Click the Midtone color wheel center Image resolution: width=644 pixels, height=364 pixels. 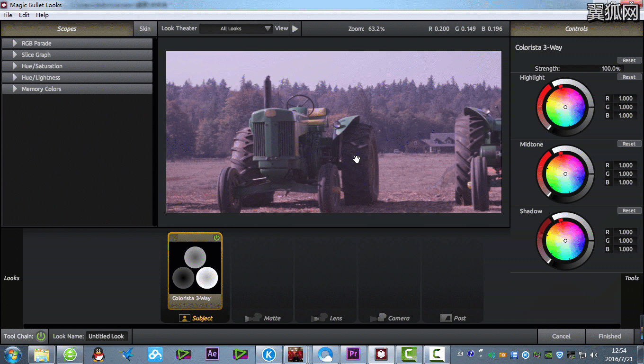coord(565,174)
